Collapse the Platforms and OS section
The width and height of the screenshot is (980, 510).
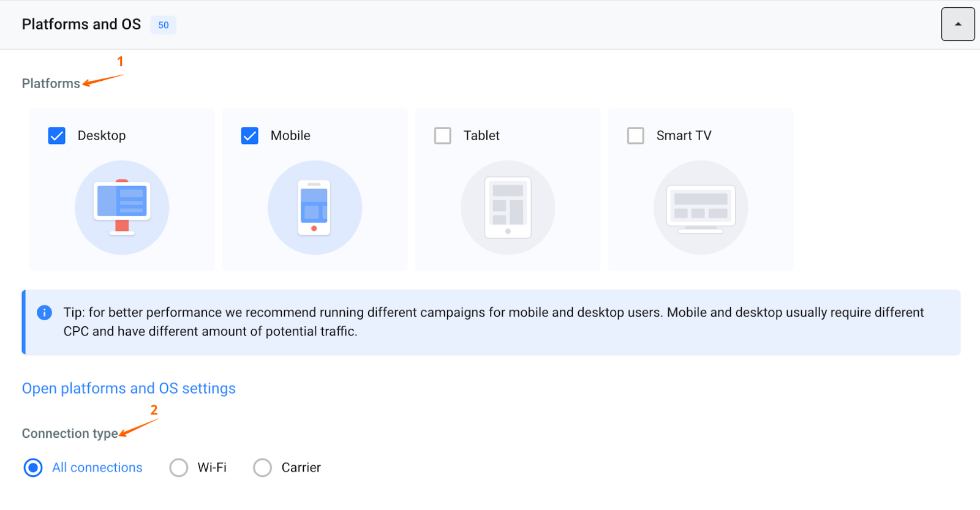point(957,24)
